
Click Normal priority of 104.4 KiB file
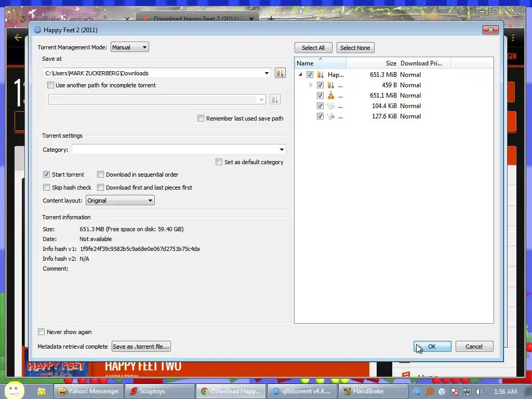tap(410, 106)
